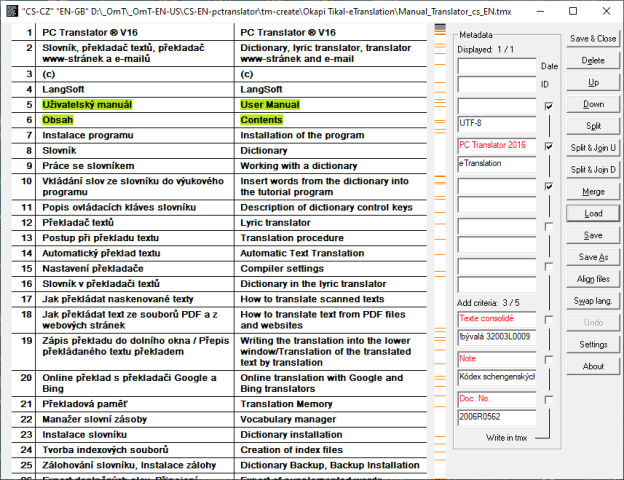The height and width of the screenshot is (480, 624).
Task: Click row number 20 in the table
Action: click(x=26, y=378)
